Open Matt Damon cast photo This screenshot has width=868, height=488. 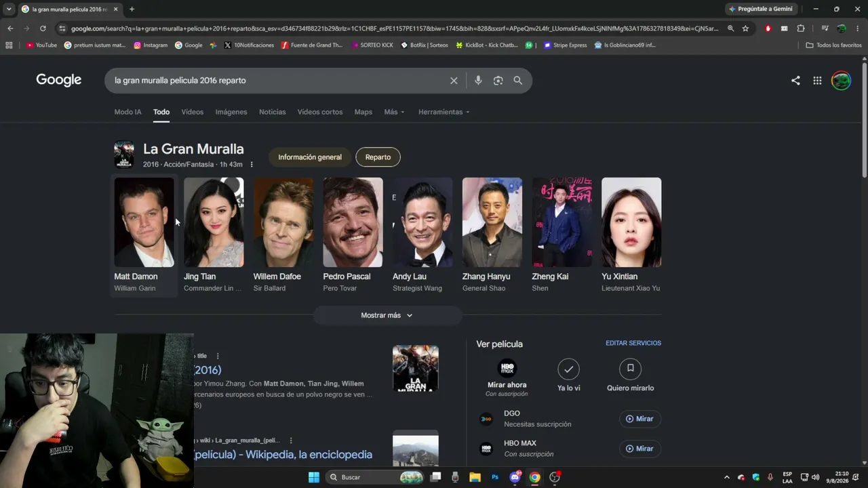point(144,222)
